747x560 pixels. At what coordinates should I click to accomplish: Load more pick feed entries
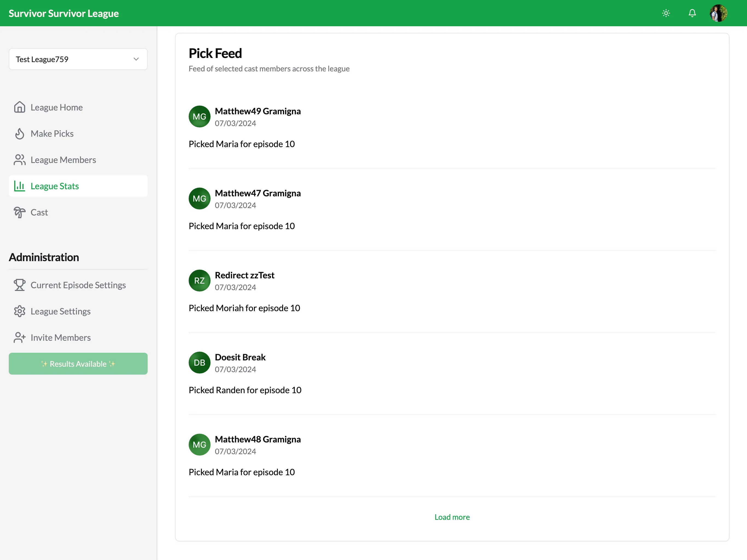pyautogui.click(x=452, y=517)
